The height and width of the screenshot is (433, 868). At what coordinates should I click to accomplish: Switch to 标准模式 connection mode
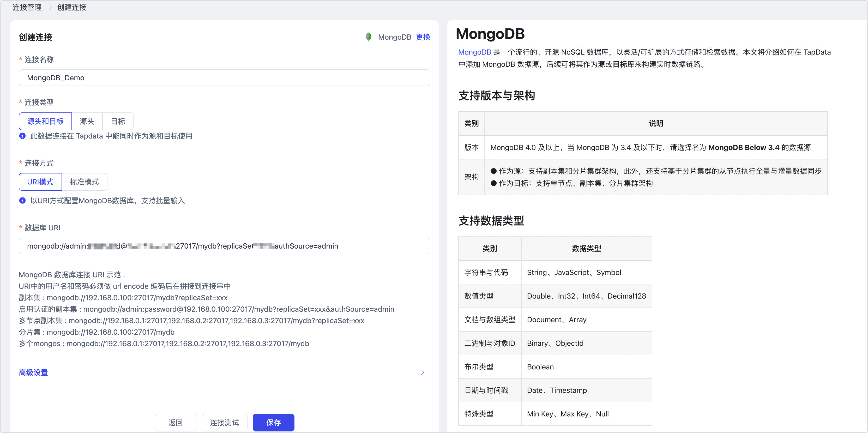pyautogui.click(x=84, y=182)
